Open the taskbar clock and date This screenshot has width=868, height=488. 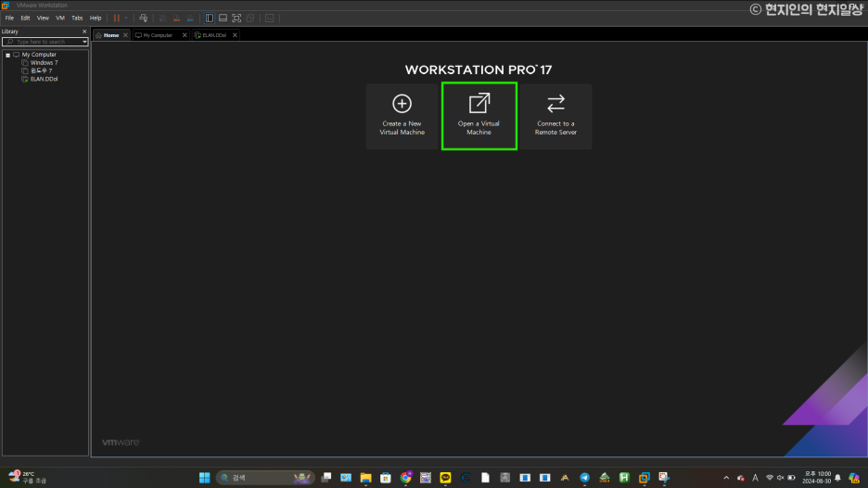[817, 478]
